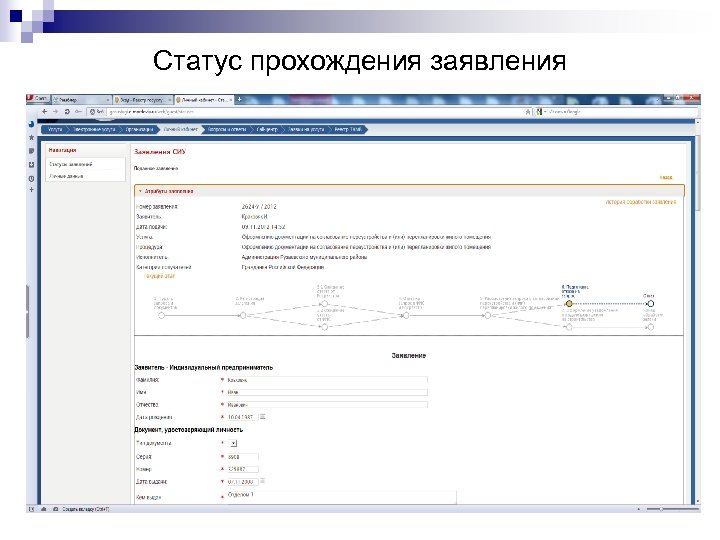
Task: Open the Заказ на услуги navigation item
Action: click(x=306, y=129)
